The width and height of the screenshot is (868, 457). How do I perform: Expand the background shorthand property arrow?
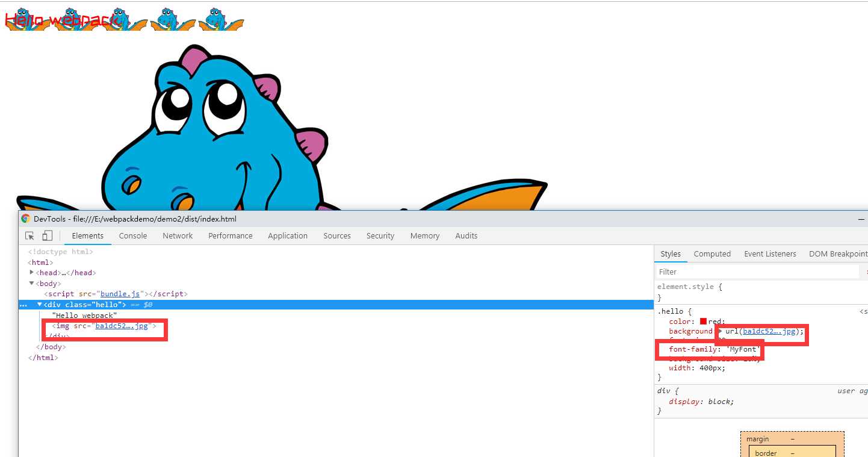[x=720, y=331]
